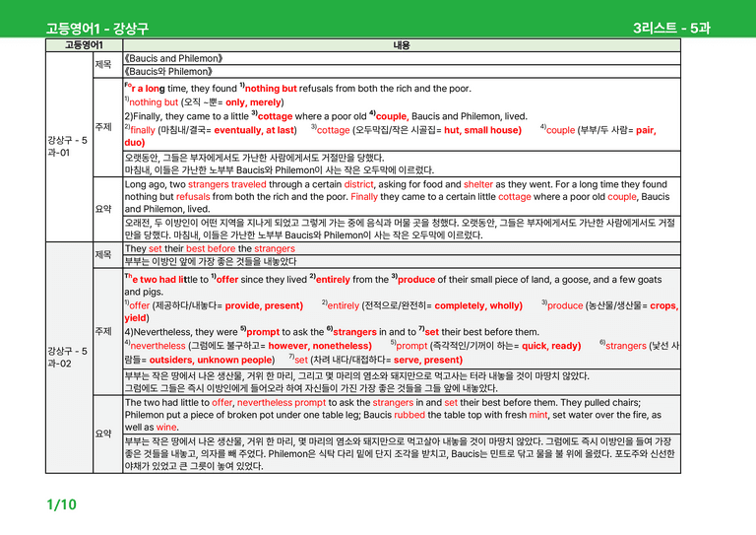Image resolution: width=756 pixels, height=535 pixels.
Task: Select the 고등영어1 column header cell
Action: (84, 45)
